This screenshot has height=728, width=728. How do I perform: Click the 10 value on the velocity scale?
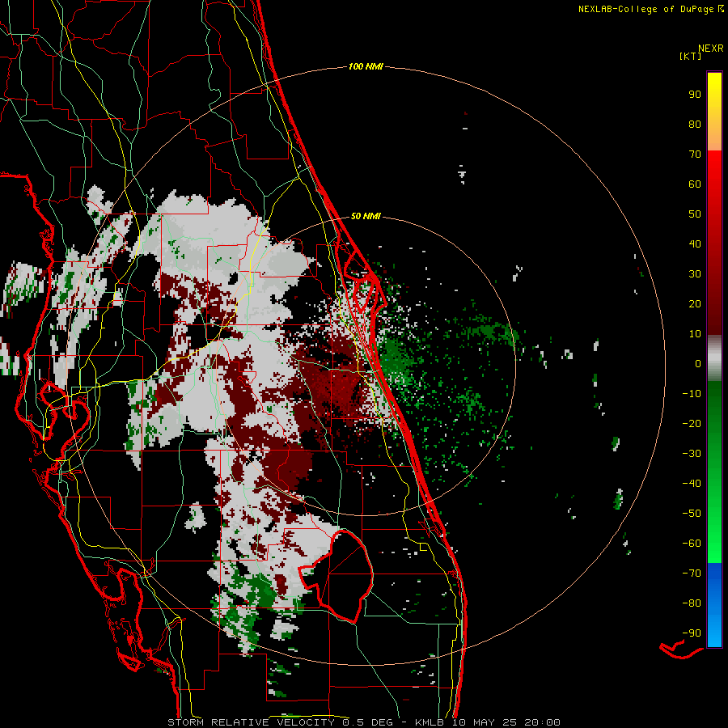point(695,334)
